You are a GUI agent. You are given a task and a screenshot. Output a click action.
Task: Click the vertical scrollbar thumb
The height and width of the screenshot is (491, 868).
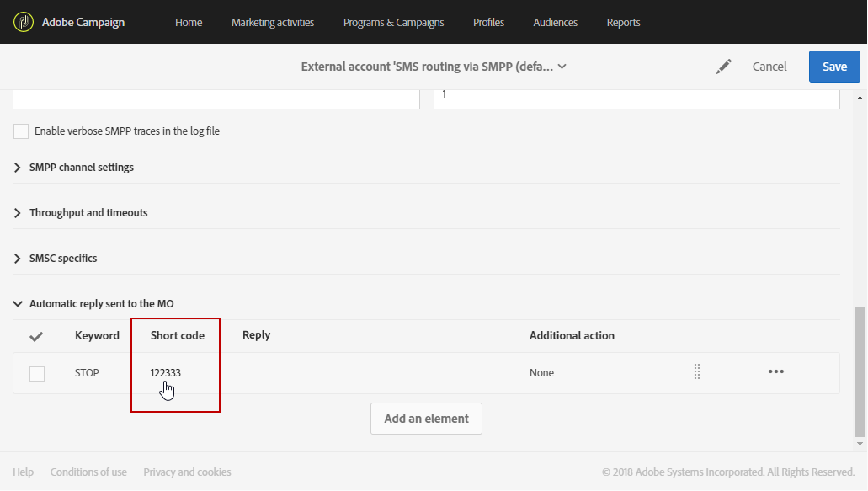pos(860,372)
